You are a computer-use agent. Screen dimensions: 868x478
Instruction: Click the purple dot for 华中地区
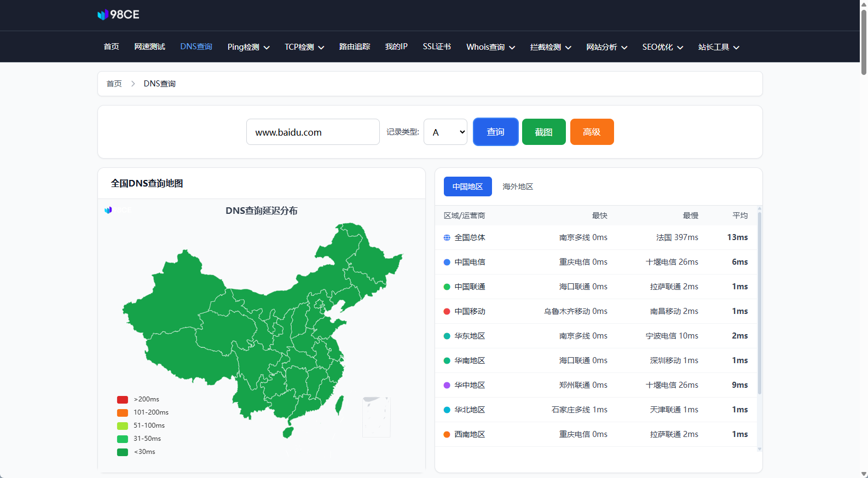[x=447, y=385]
